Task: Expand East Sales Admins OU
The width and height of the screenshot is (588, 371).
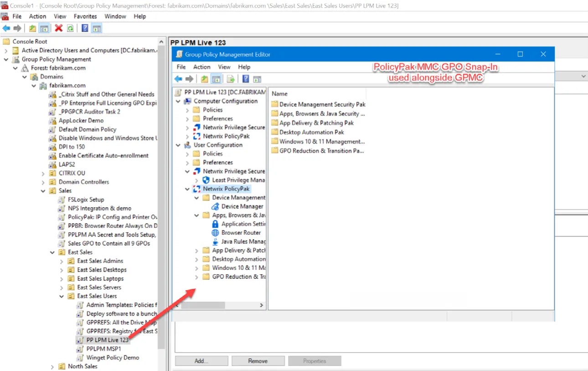Action: [62, 261]
